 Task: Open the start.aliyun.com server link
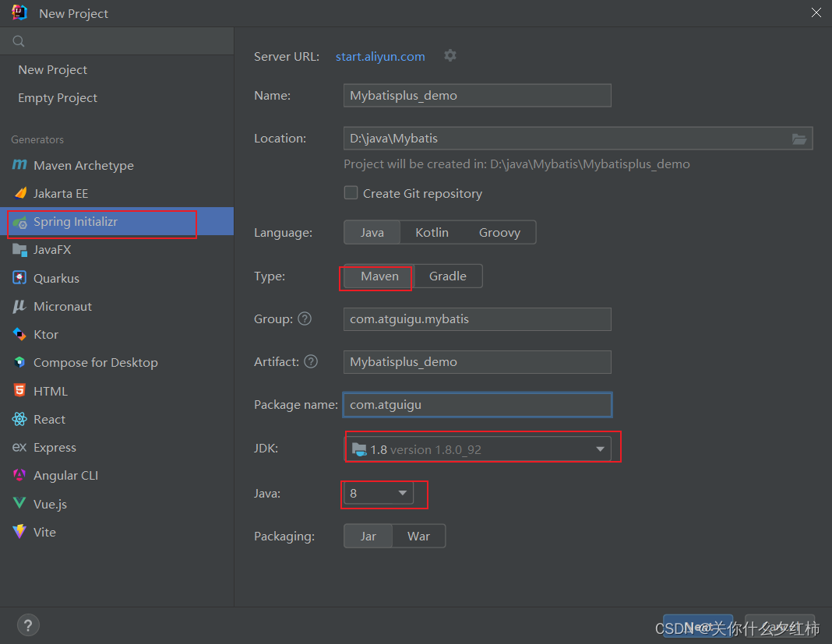(380, 56)
